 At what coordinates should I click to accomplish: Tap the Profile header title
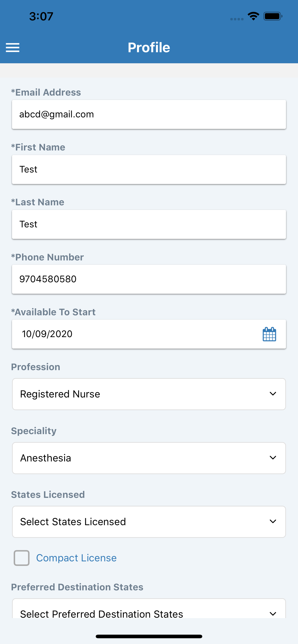click(149, 47)
